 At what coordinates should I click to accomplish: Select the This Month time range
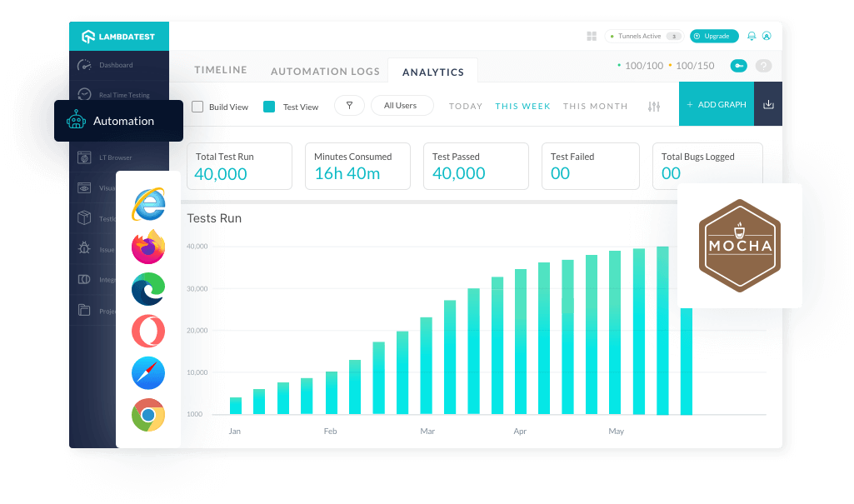coord(595,106)
